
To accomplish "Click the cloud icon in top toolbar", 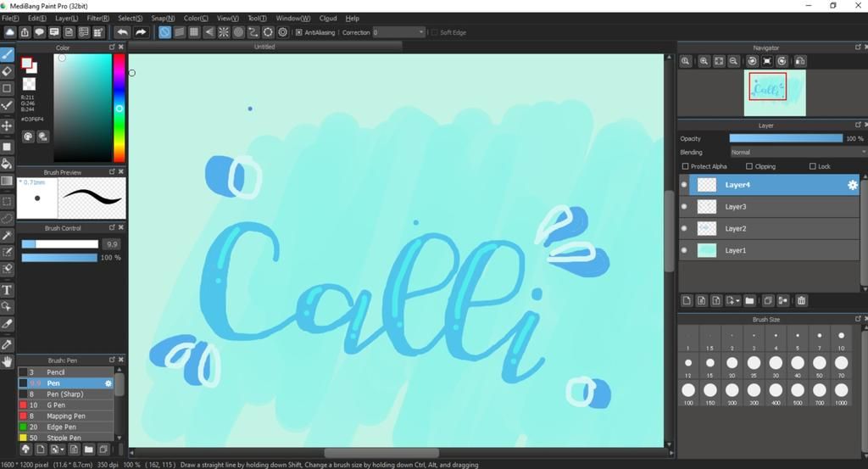I will [10, 32].
